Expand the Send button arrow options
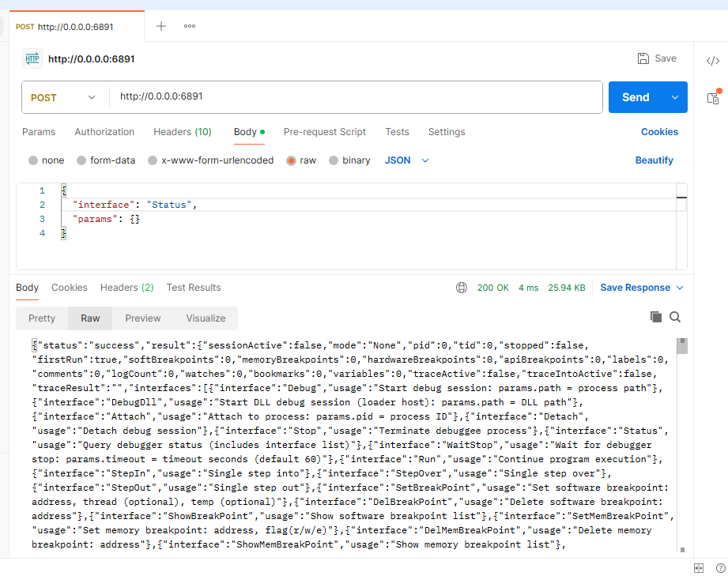728x576 pixels. click(675, 97)
